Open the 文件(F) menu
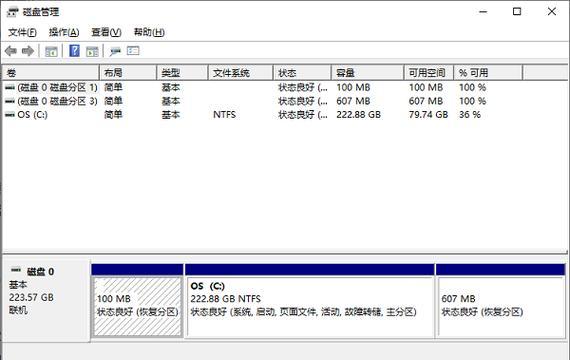Screen dimensions: 570x360 (x=22, y=32)
